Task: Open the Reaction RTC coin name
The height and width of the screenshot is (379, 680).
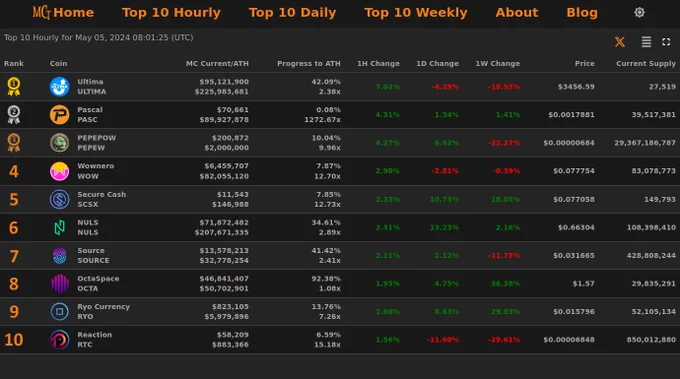Action: click(x=95, y=340)
